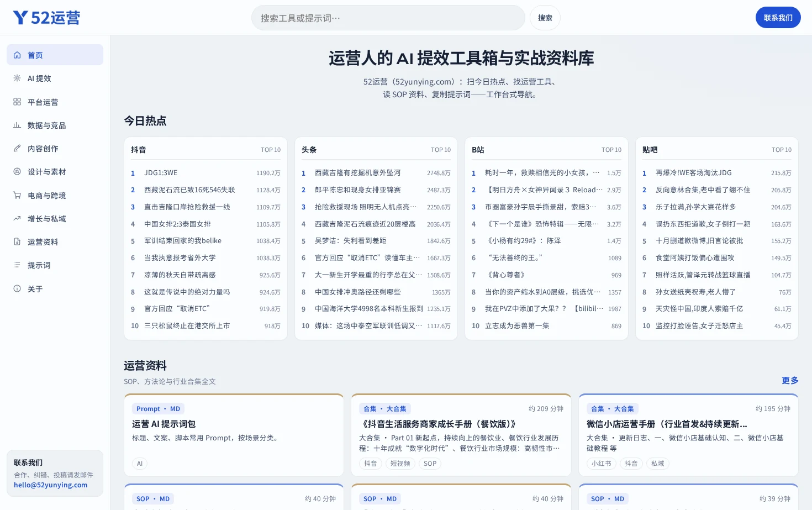
Task: Open 立志成为恶兽第一集 in B站 list
Action: [546, 326]
